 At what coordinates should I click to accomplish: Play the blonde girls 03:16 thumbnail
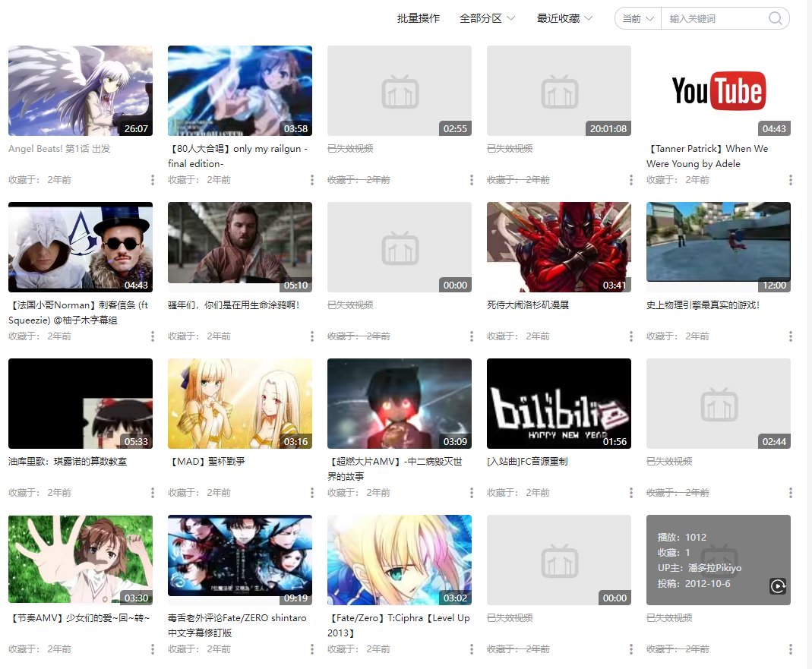(240, 403)
